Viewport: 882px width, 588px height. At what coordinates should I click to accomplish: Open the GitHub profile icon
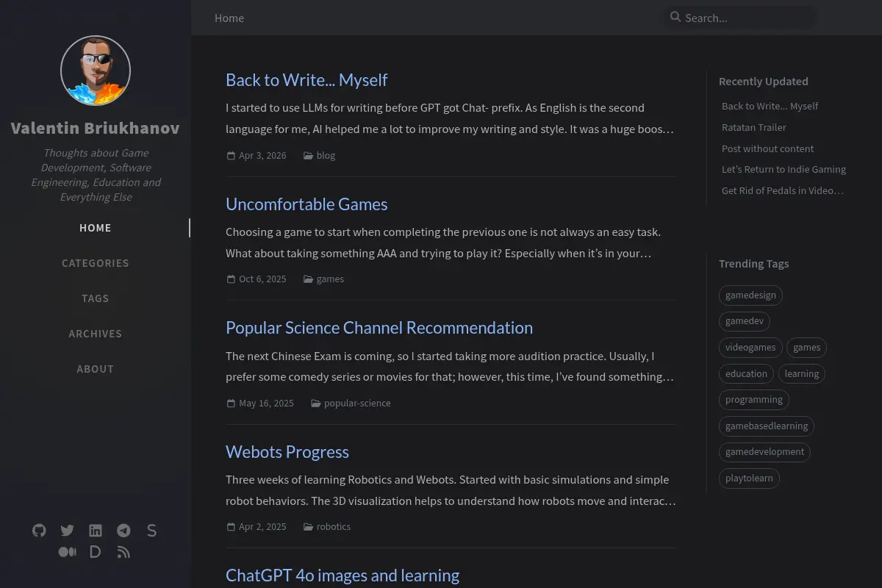[39, 531]
